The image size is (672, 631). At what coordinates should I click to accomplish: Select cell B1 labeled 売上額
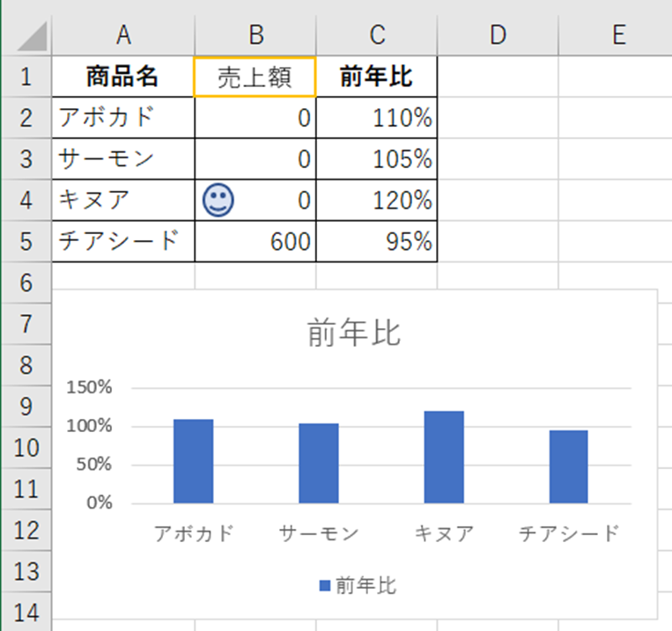point(255,78)
